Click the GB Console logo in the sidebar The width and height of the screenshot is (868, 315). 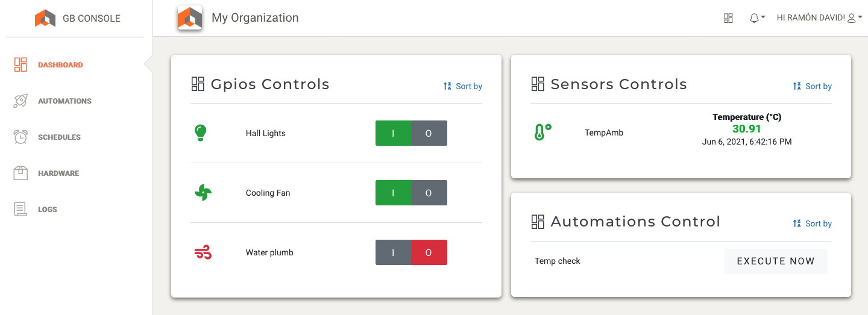pyautogui.click(x=45, y=19)
